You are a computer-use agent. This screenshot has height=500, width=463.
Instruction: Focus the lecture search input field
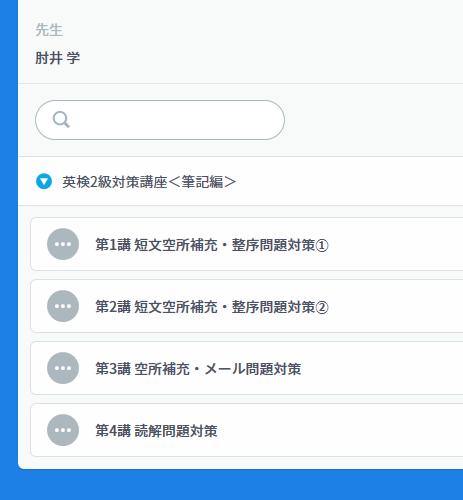click(x=160, y=120)
